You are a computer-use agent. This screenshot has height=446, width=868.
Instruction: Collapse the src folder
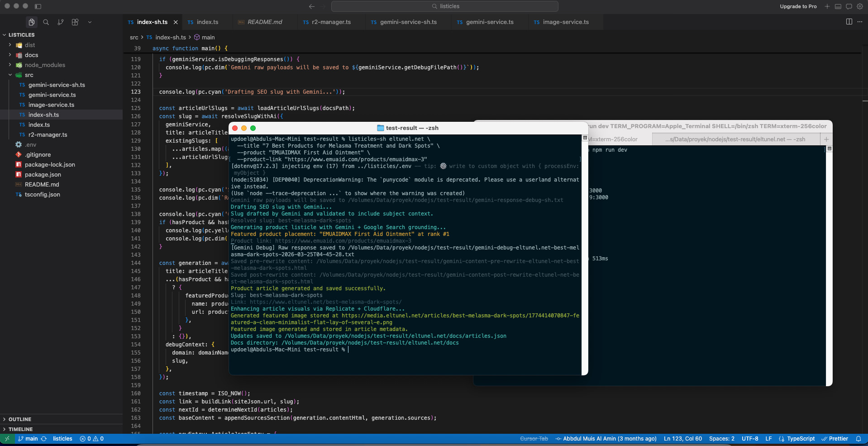pos(29,75)
